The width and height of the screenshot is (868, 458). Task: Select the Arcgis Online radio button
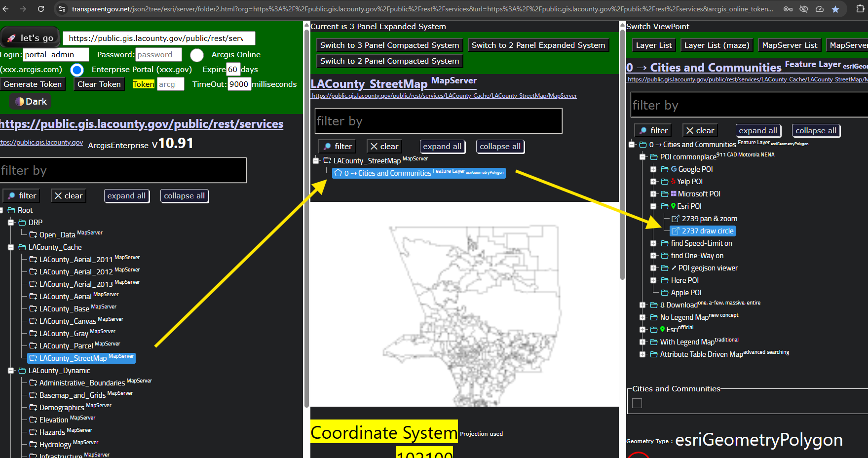pyautogui.click(x=197, y=55)
